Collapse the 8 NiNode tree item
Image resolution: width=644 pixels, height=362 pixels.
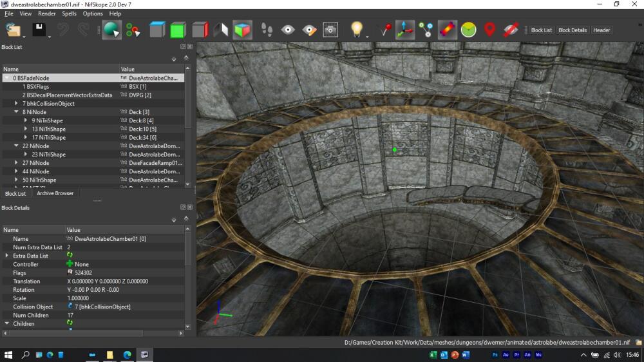tap(16, 112)
